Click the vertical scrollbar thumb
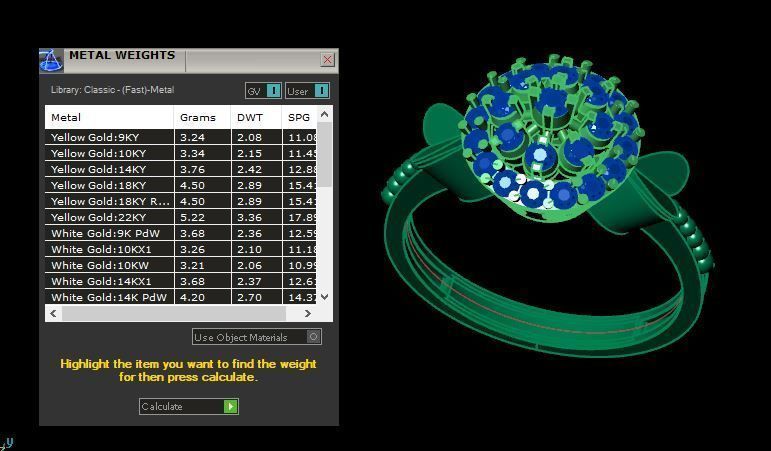The width and height of the screenshot is (771, 451). (x=324, y=154)
